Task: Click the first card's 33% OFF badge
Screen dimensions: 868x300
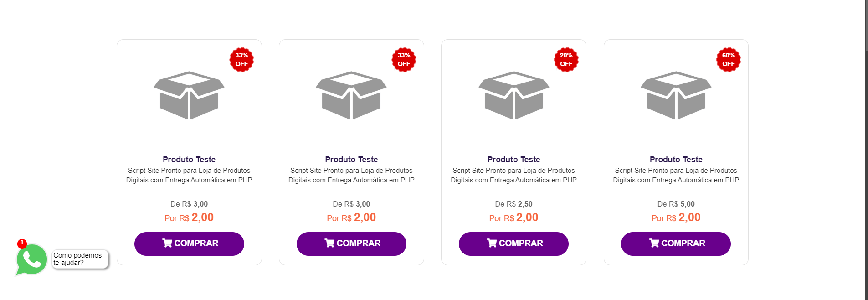Action: coord(241,60)
